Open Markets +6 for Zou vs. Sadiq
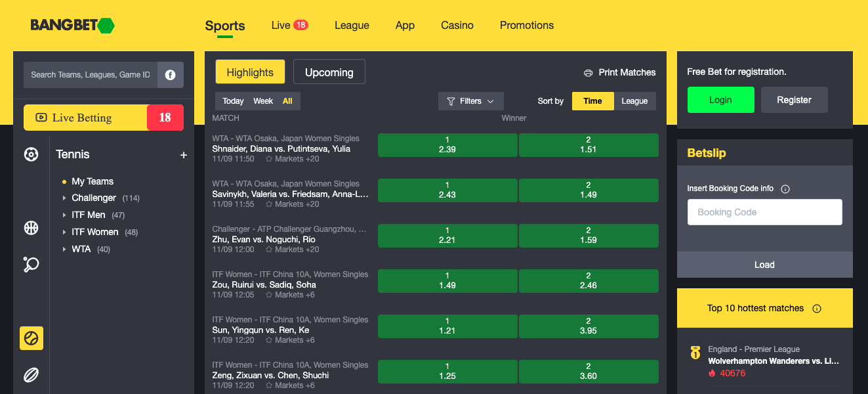868x394 pixels. pos(295,295)
